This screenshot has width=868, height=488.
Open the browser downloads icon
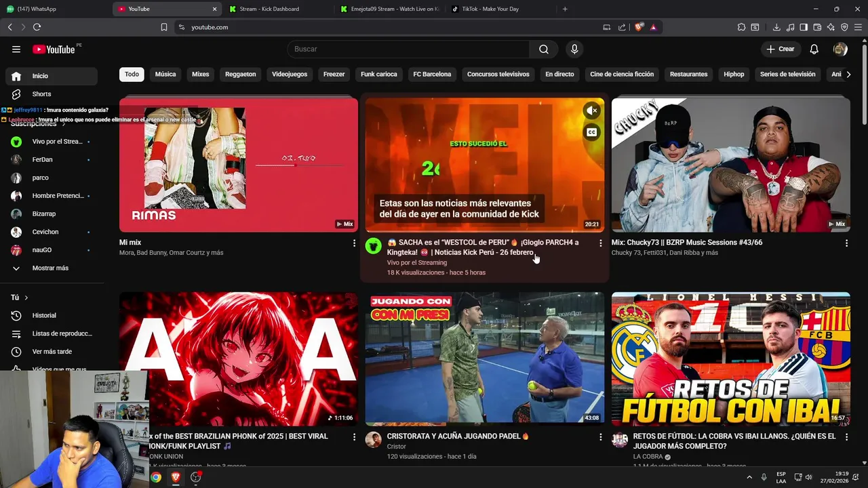(x=776, y=27)
